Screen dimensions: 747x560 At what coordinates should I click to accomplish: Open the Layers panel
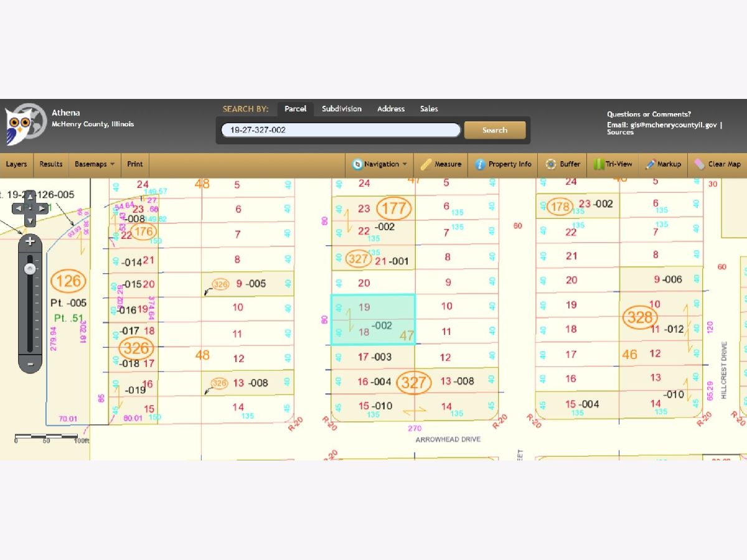pos(16,164)
